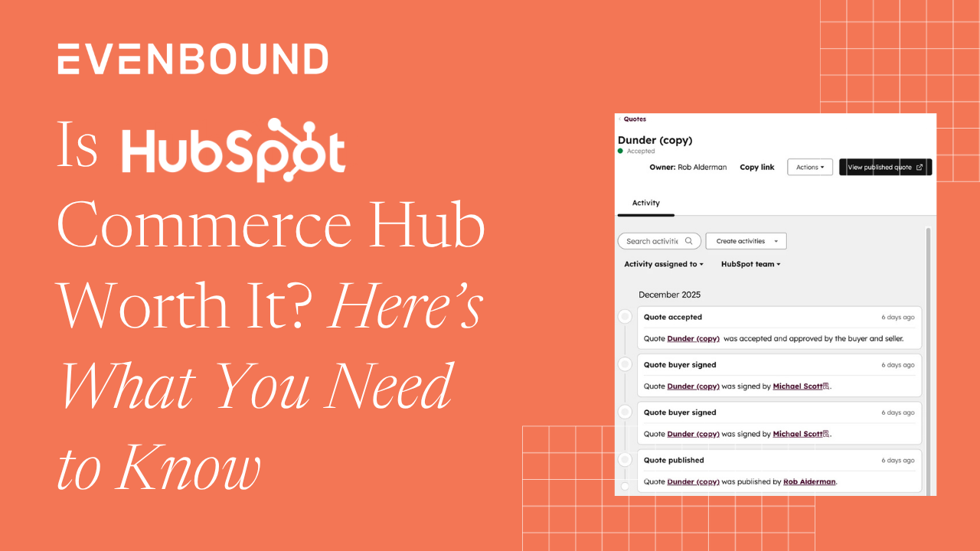Click View published quote button
The height and width of the screenshot is (551, 980).
point(885,168)
